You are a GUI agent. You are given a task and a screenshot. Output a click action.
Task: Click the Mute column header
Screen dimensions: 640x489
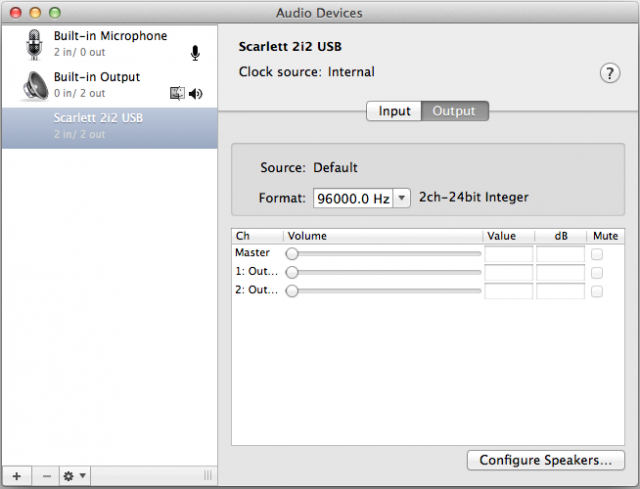(x=606, y=236)
